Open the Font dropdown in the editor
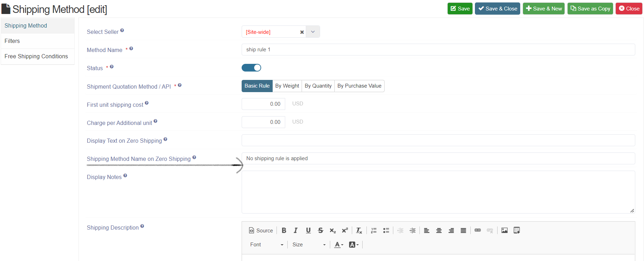The image size is (644, 261). tap(267, 245)
